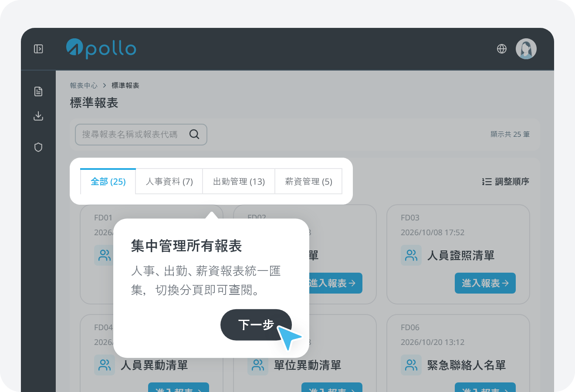Switch to the 出勤管理 (13) tab

(239, 181)
